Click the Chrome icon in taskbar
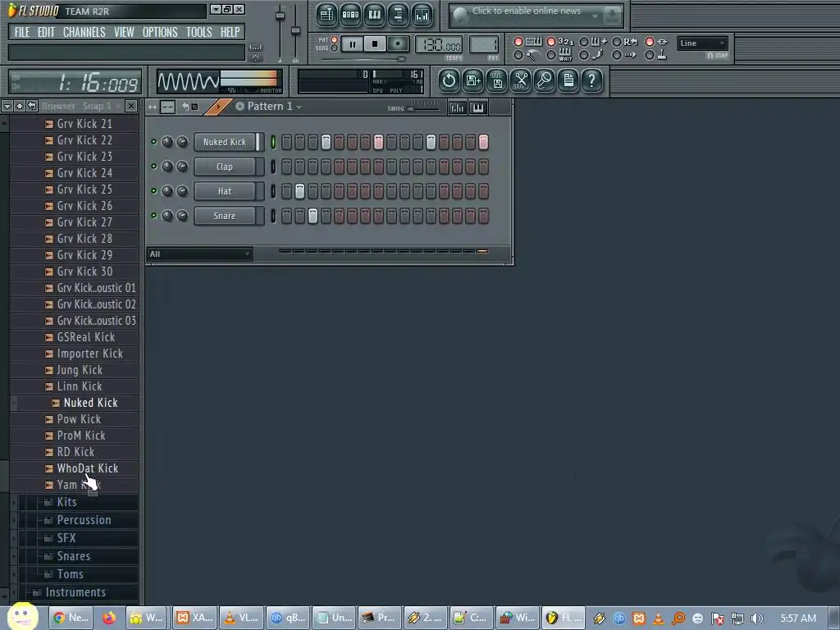This screenshot has height=630, width=840. coord(59,618)
